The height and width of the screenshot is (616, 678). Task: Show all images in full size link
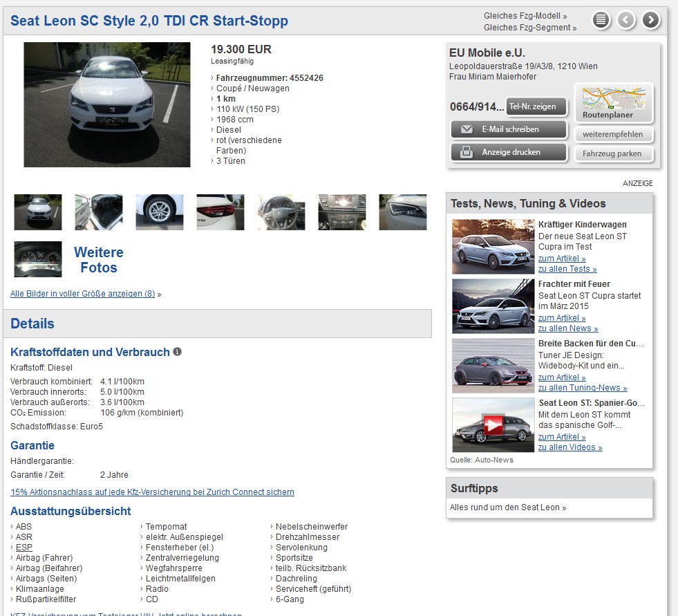82,294
